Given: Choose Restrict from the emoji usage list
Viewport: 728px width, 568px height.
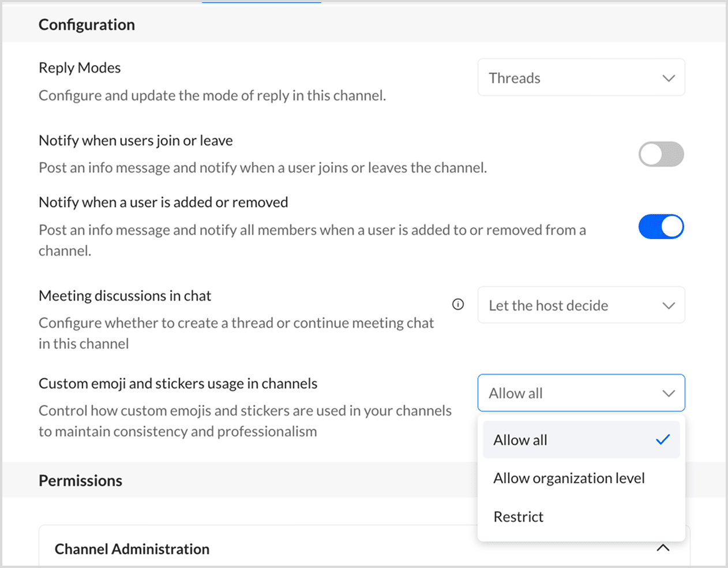Looking at the screenshot, I should pyautogui.click(x=519, y=517).
